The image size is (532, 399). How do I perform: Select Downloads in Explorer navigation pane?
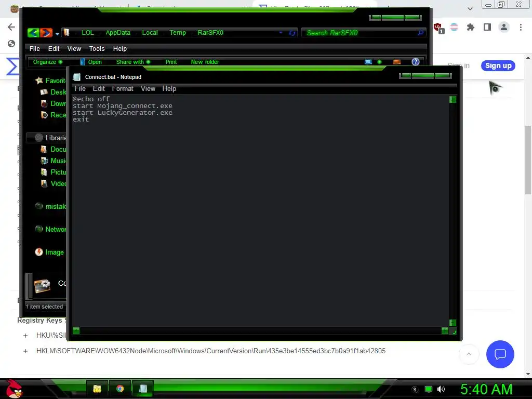54,103
